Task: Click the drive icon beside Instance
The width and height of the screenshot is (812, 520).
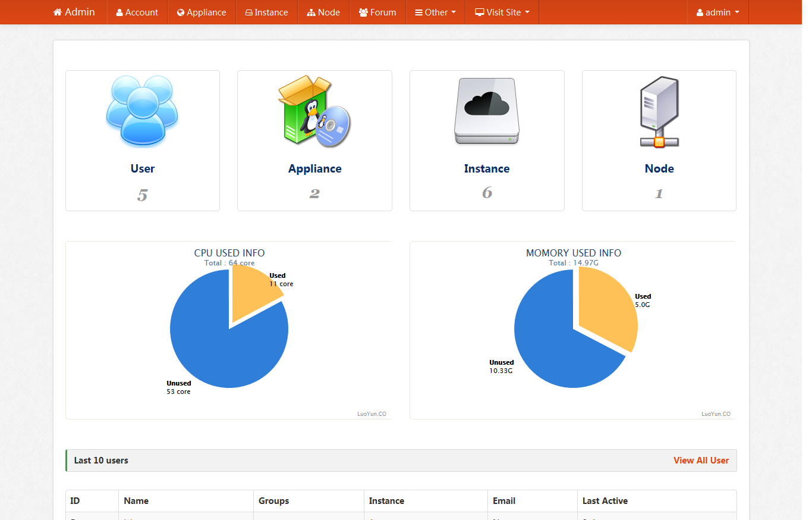Action: [x=249, y=12]
